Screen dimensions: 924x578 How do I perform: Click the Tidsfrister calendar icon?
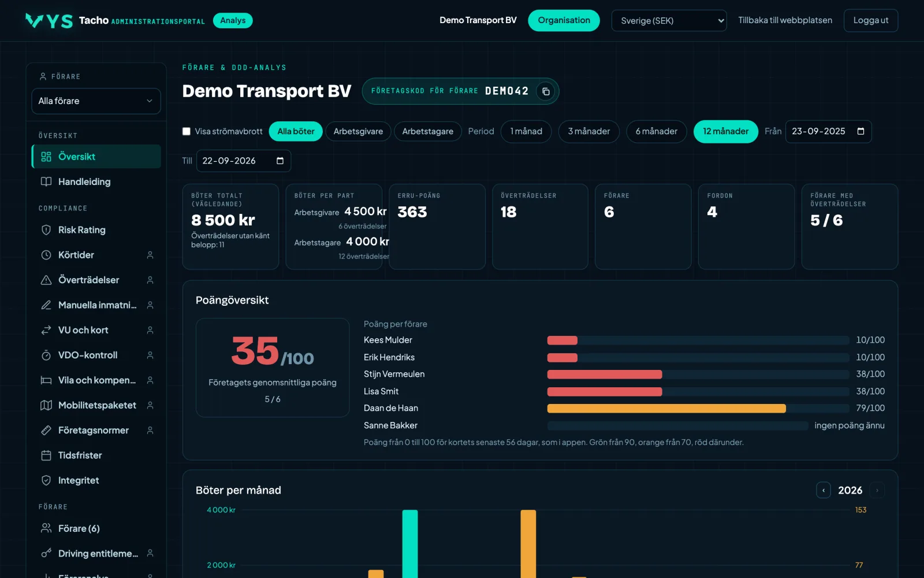(46, 455)
